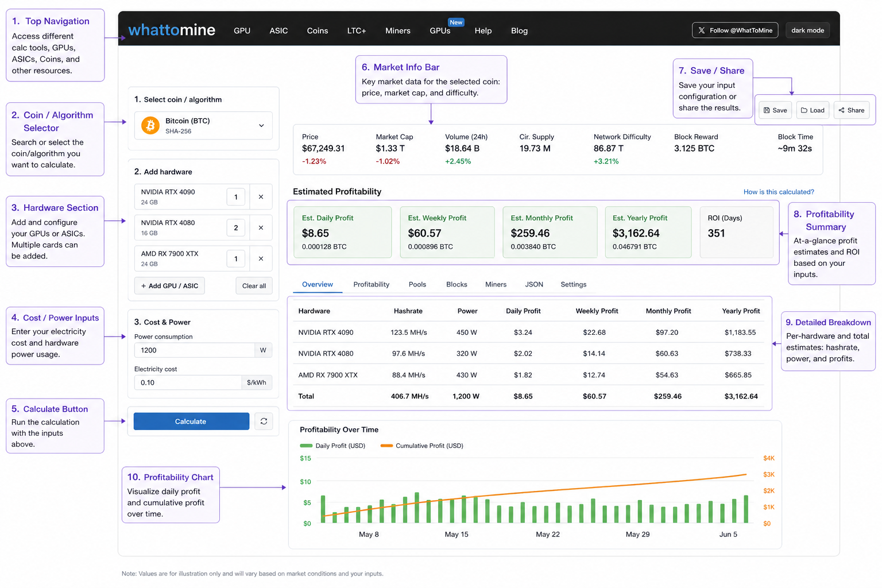
Task: Click the '19.73 M' circulating supply value
Action: point(535,148)
